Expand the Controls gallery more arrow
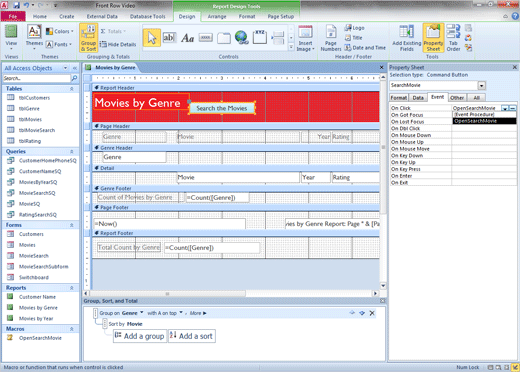Screen dimensions: 520x372 click(291, 48)
